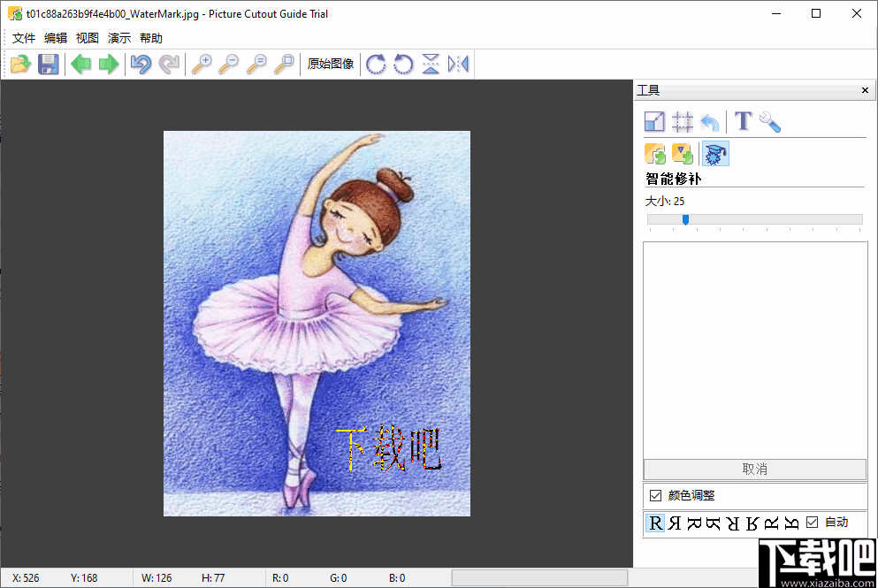The image size is (878, 588).
Task: Rotate the image counterclockwise
Action: 403,64
